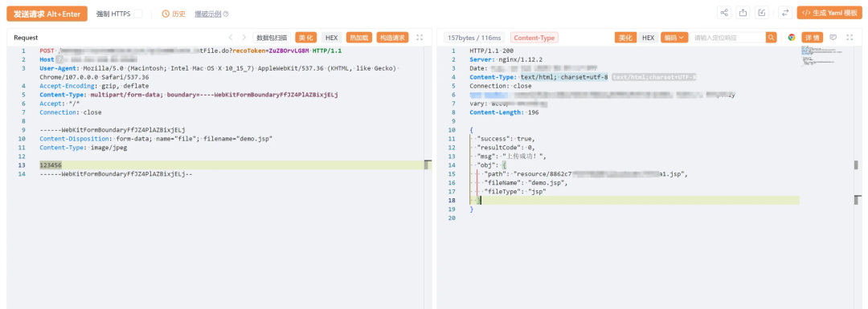Image resolution: width=868 pixels, height=309 pixels.
Task: Open the 编码 encoding dropdown
Action: (x=674, y=38)
